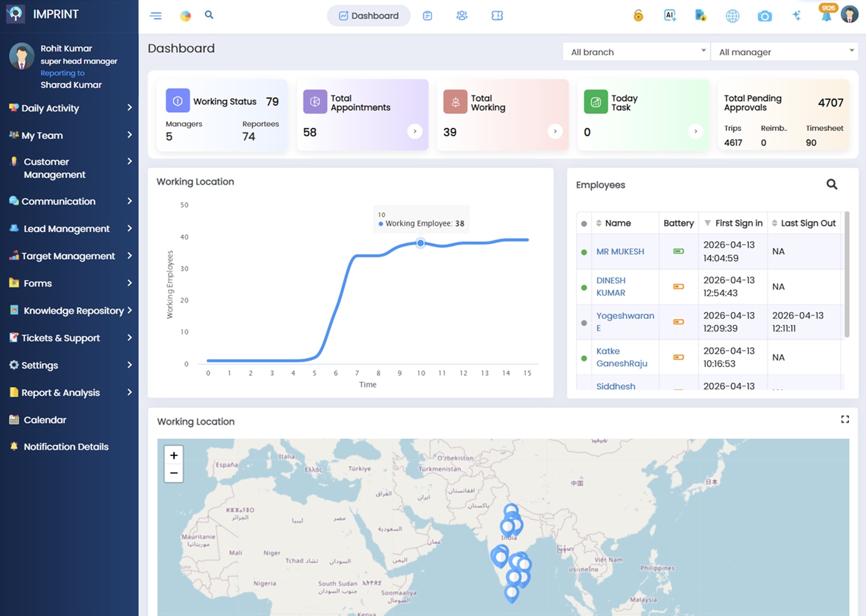Click the top bar search magnifier icon
The image size is (866, 616).
point(209,15)
